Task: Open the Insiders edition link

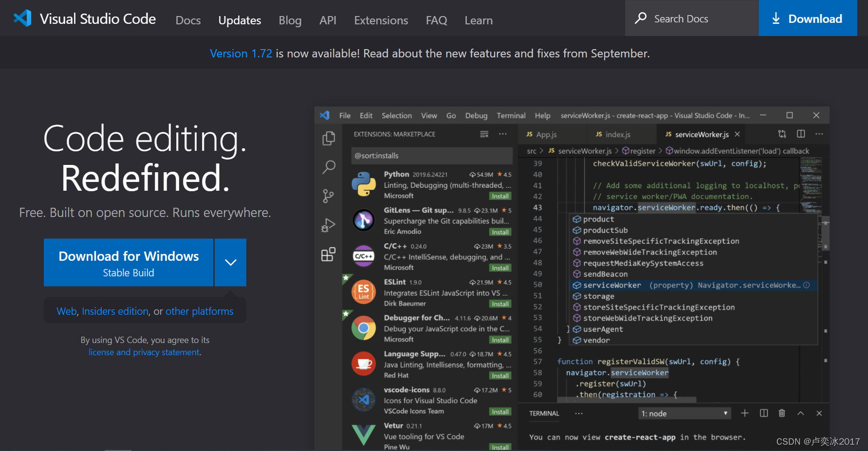Action: (115, 311)
